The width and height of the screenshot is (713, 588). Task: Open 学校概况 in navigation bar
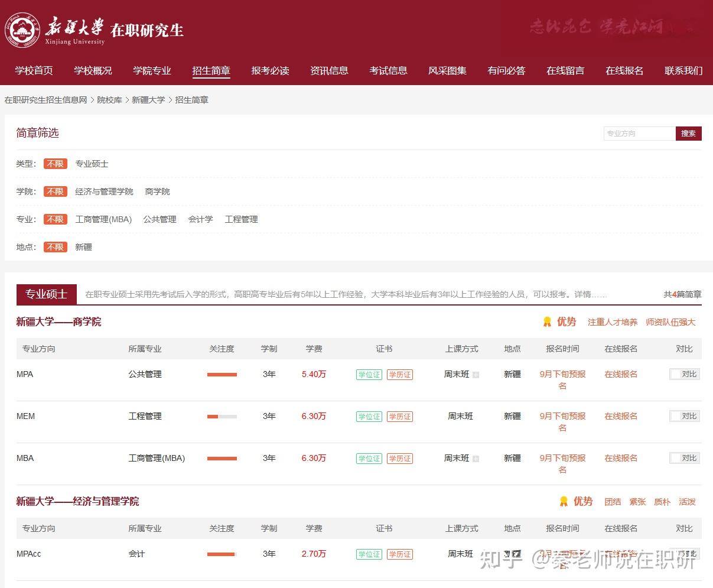(93, 70)
